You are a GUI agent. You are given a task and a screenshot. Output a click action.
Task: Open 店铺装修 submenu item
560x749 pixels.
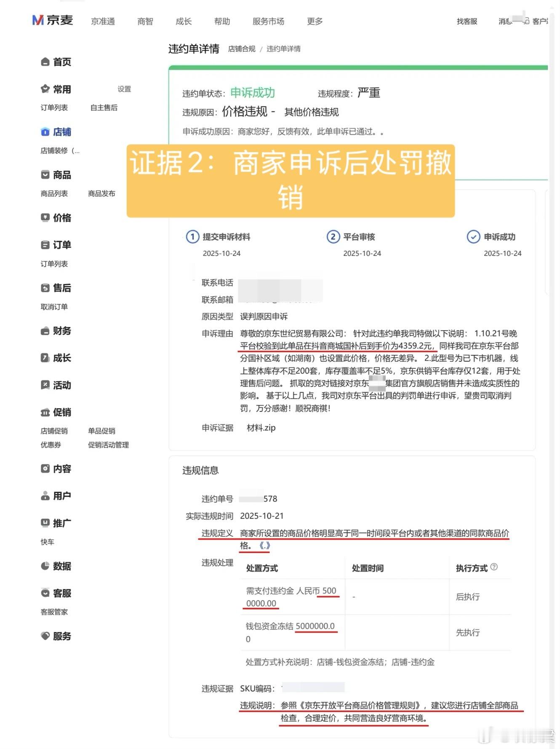coord(60,150)
